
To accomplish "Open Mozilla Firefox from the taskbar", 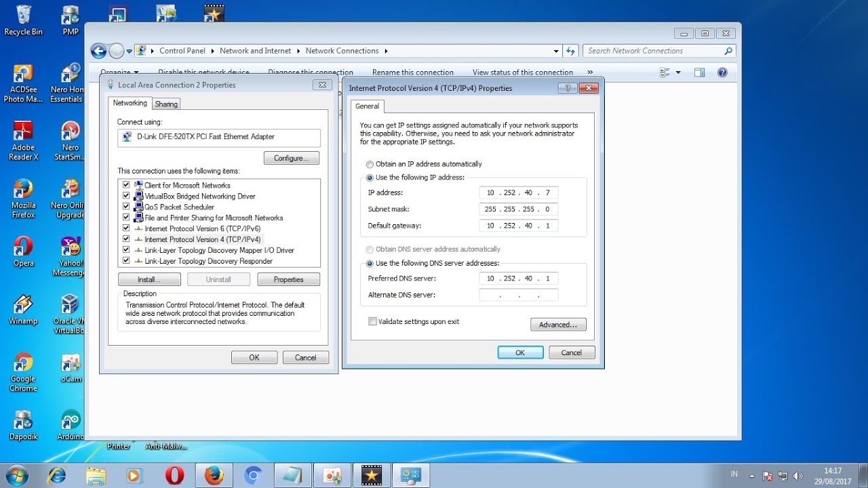I will click(x=214, y=476).
